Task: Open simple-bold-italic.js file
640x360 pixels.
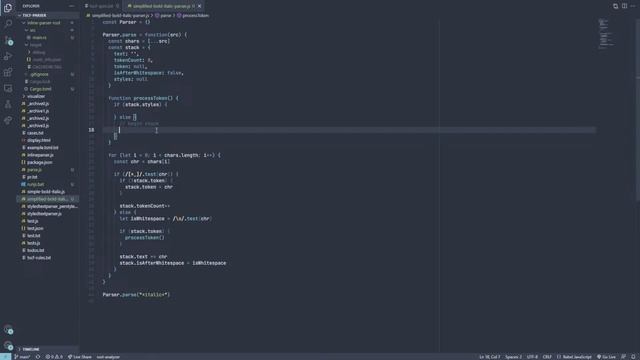Action: pyautogui.click(x=48, y=192)
